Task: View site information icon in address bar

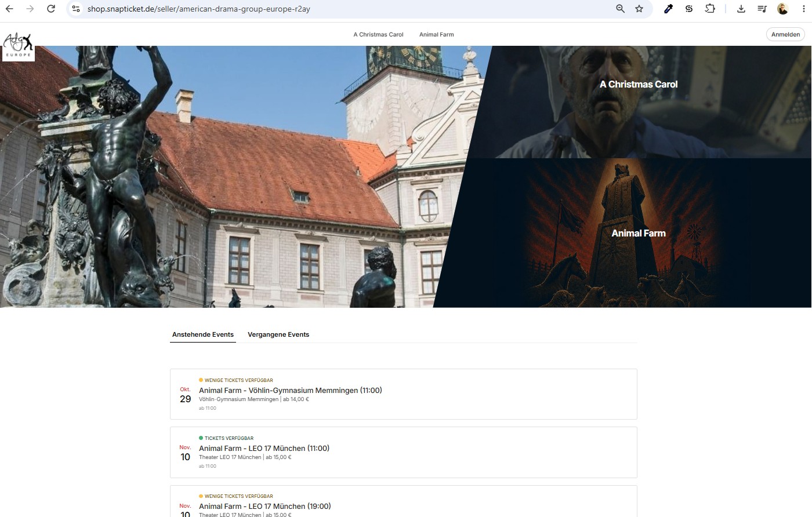Action: (76, 9)
